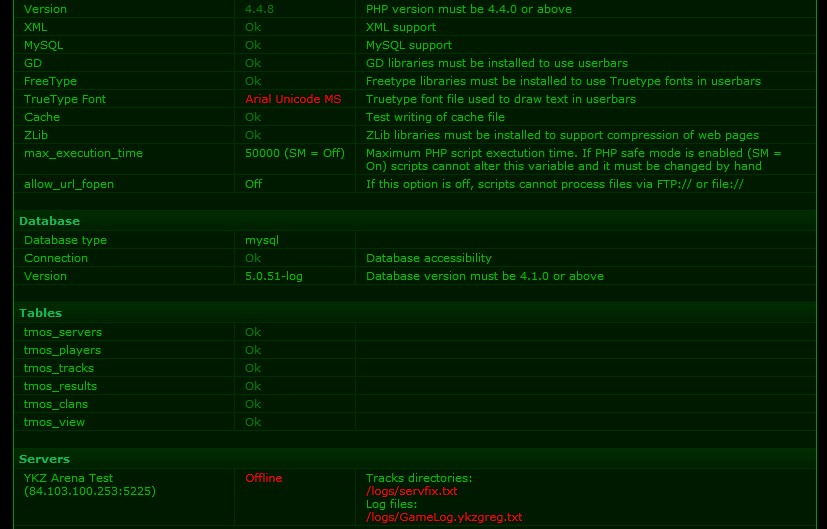Click the /logs/GameLog.ykzgreg.txt path
Viewport: 827px width, 529px height.
444,517
